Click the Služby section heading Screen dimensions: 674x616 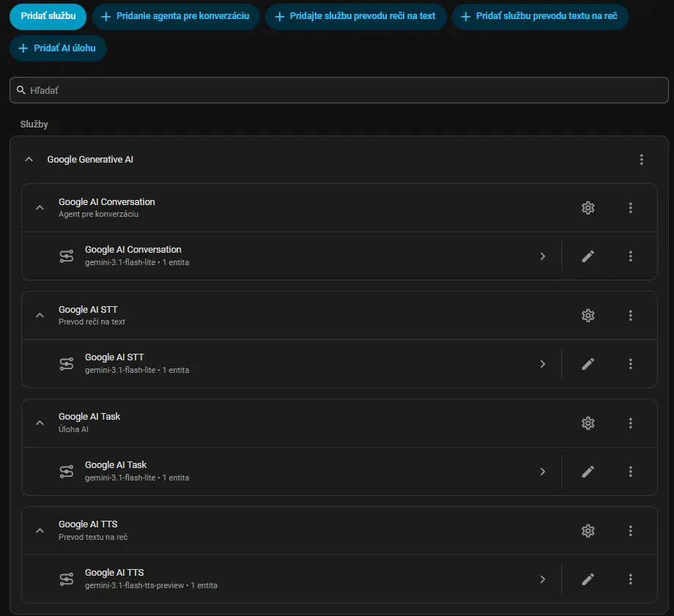(x=34, y=125)
